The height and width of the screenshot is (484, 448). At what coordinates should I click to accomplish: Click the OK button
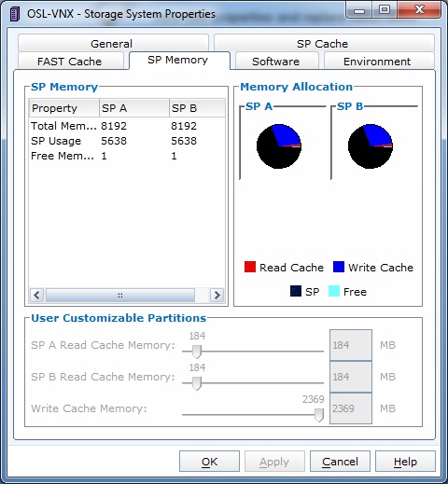click(x=209, y=462)
